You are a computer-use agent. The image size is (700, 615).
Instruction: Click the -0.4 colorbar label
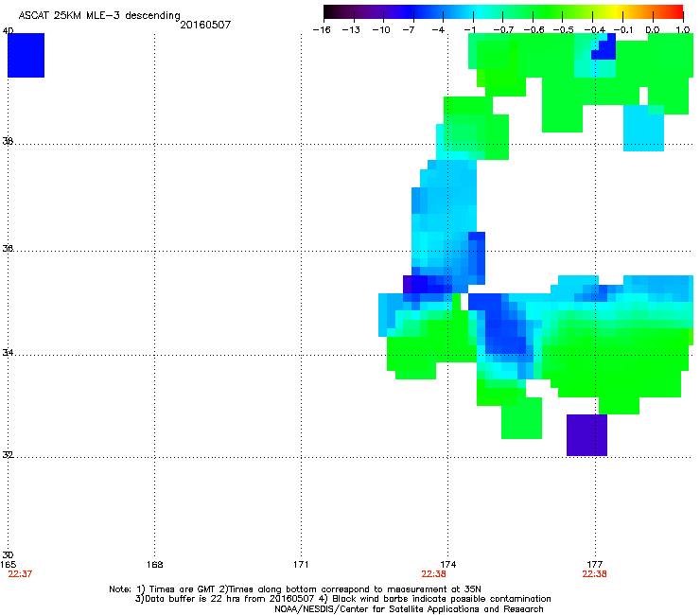[595, 30]
